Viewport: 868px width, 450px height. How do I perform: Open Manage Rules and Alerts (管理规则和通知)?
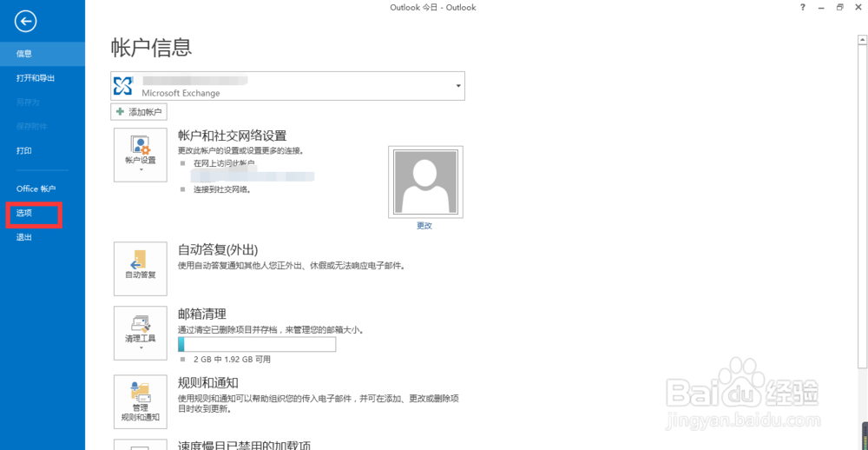140,401
